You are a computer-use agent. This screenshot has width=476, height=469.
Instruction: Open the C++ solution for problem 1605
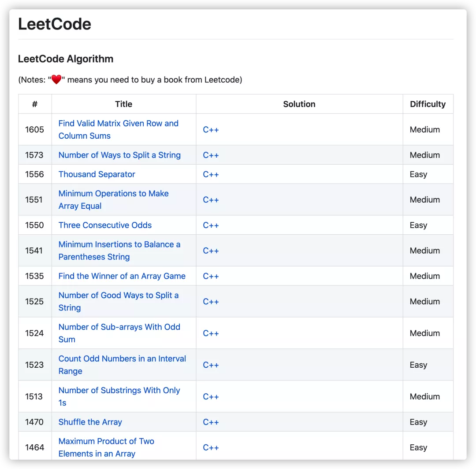pos(211,129)
